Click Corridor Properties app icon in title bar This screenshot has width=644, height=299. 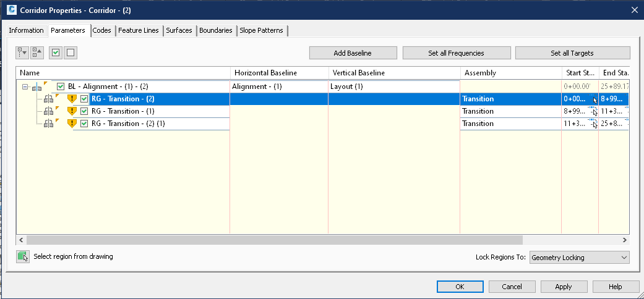click(x=12, y=10)
